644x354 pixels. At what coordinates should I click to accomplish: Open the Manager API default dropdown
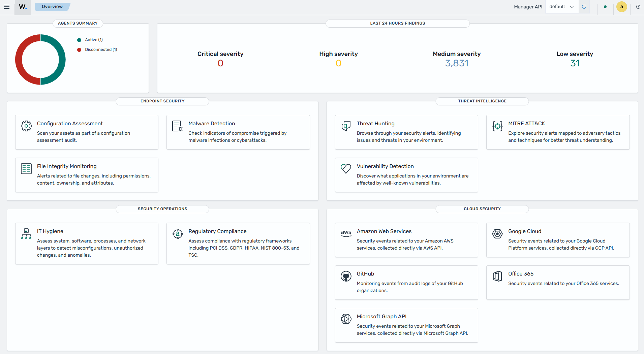[x=562, y=7]
